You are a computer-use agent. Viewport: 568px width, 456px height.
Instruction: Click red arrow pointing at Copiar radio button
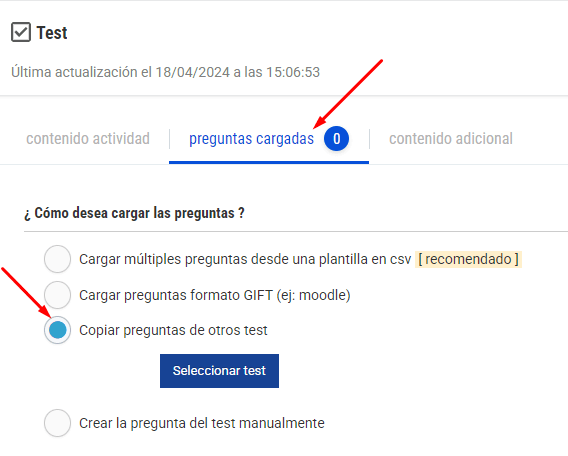tap(27, 294)
